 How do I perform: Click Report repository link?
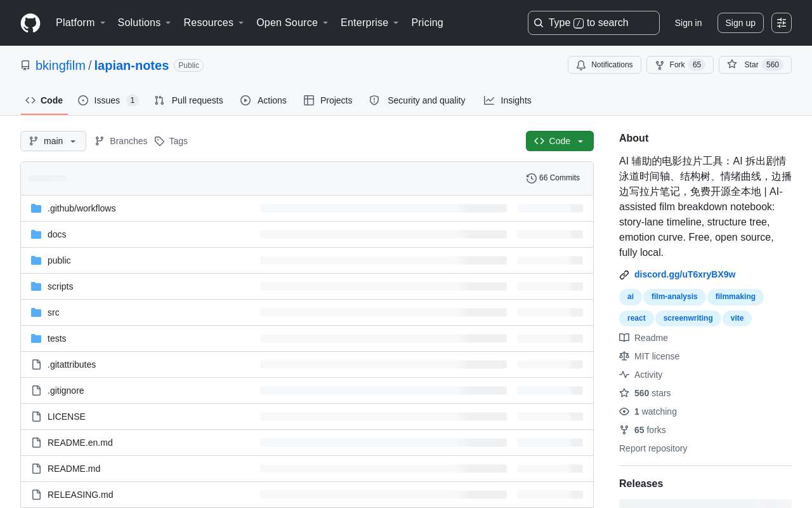coord(653,448)
